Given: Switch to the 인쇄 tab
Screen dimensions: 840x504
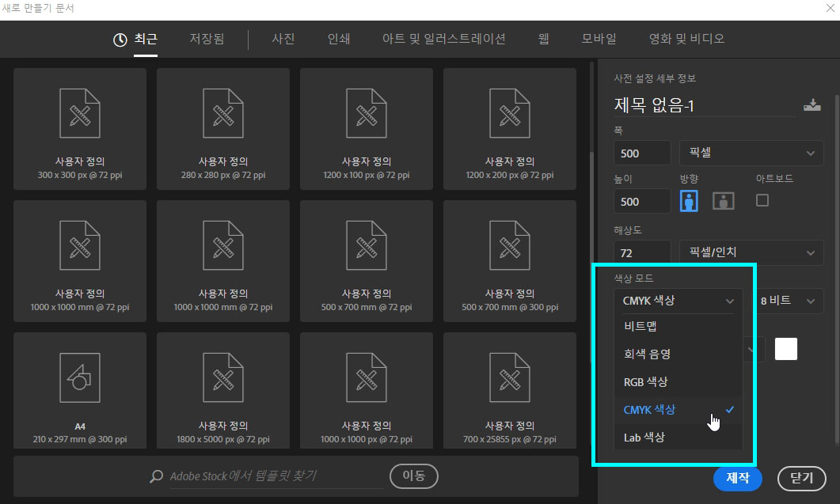Looking at the screenshot, I should [x=338, y=37].
